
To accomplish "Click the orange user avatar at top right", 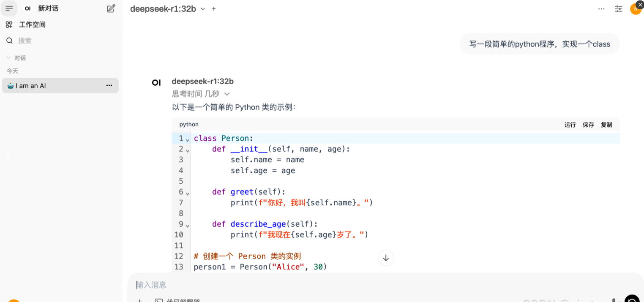I will click(636, 9).
